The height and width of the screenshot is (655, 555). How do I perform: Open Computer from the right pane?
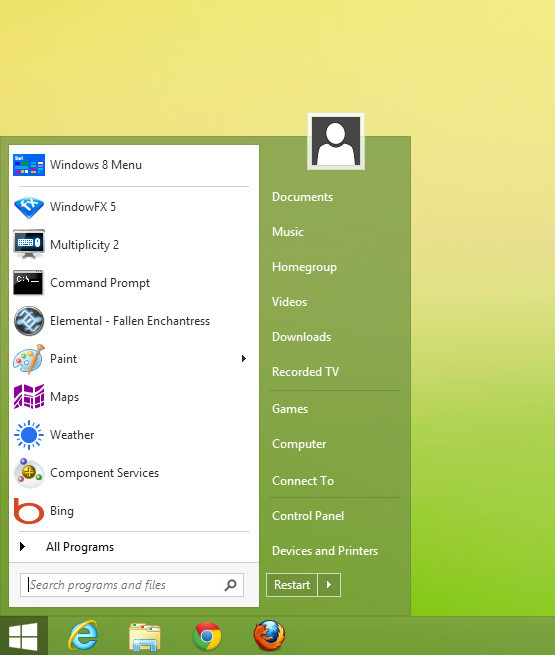[x=299, y=444]
